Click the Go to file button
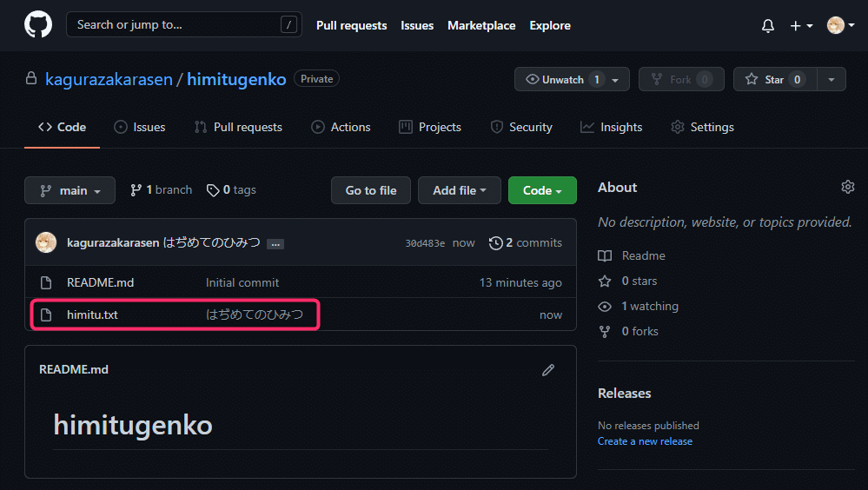The image size is (868, 490). point(371,190)
